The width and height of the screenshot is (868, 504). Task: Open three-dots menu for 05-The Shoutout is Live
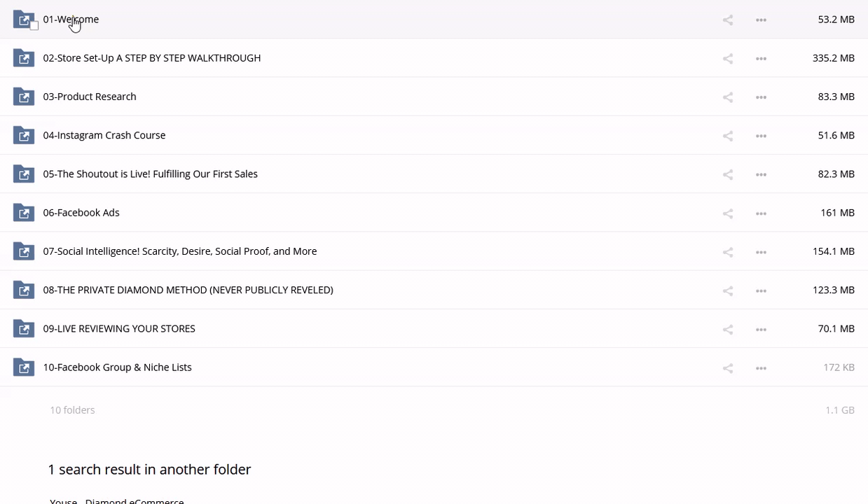pyautogui.click(x=761, y=174)
